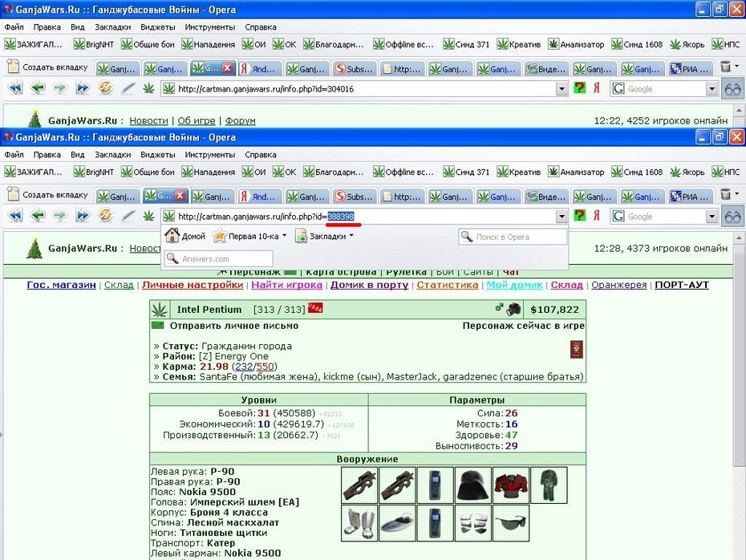
Task: Click Нападения bookmark in front window
Action: tap(209, 172)
